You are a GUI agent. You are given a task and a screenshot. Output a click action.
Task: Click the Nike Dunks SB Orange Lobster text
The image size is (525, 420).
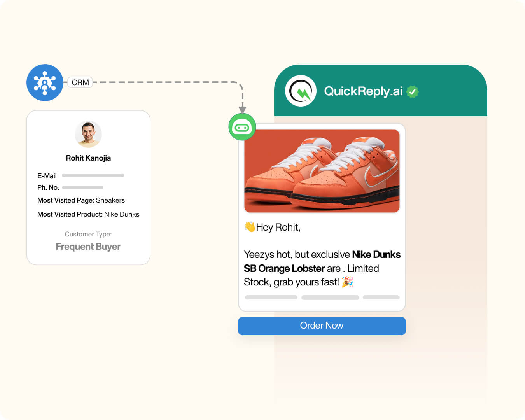322,261
